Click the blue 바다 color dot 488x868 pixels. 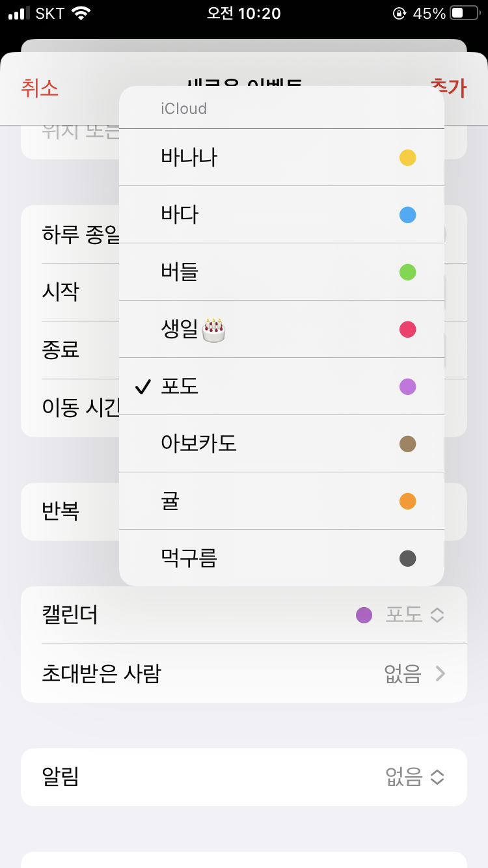tap(407, 215)
